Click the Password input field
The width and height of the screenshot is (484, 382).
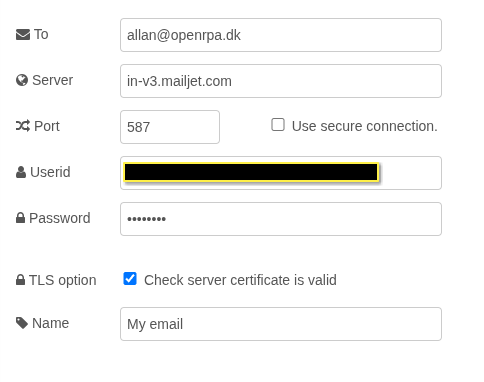point(281,219)
